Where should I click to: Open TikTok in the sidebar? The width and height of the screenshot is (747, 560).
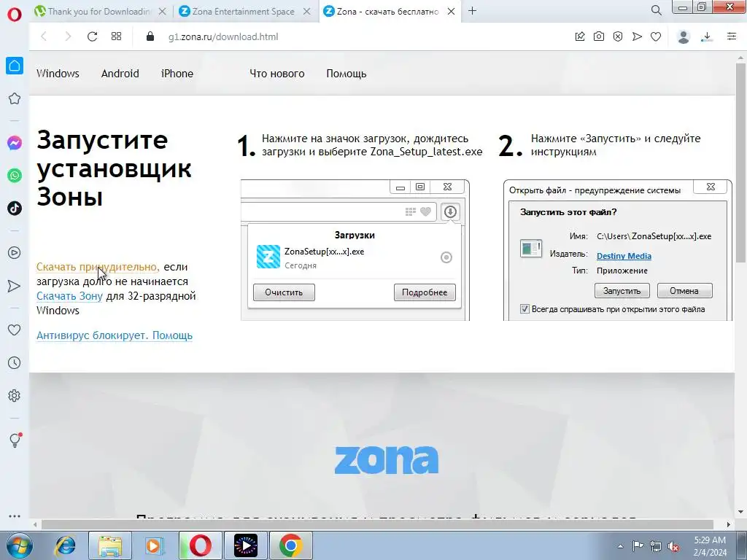(15, 208)
